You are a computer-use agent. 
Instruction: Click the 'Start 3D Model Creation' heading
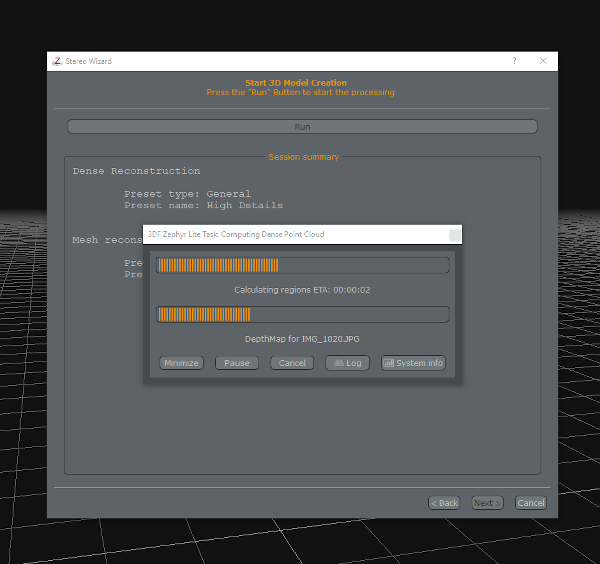[x=296, y=83]
